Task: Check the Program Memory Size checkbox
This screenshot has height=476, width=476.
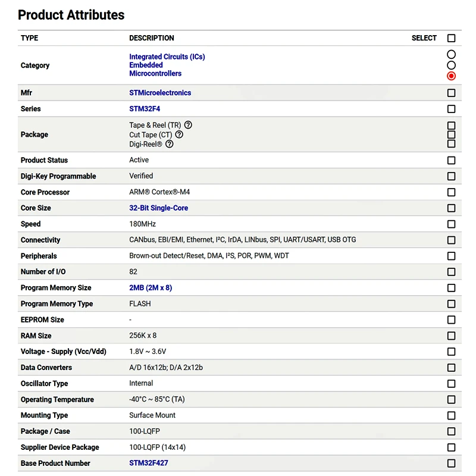Action: point(452,288)
